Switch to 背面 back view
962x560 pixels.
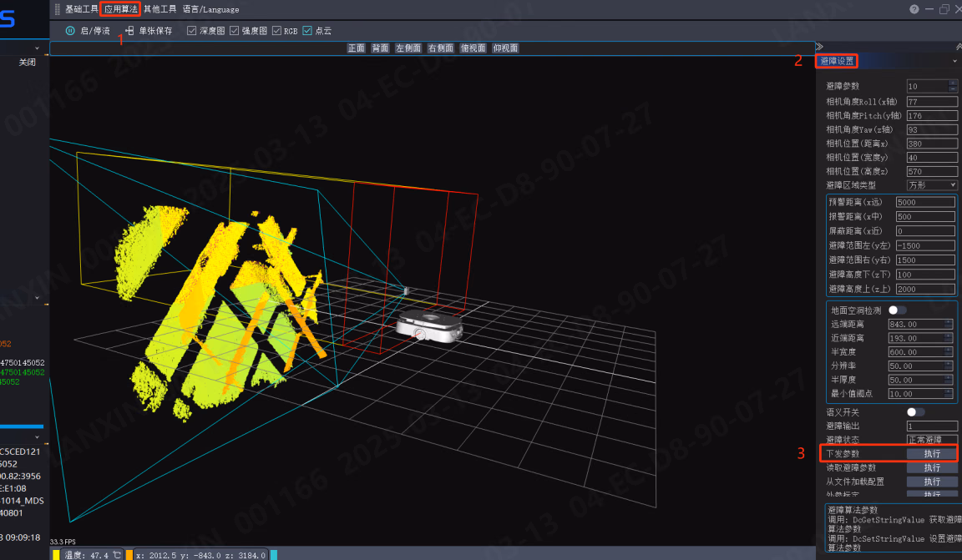(x=381, y=48)
